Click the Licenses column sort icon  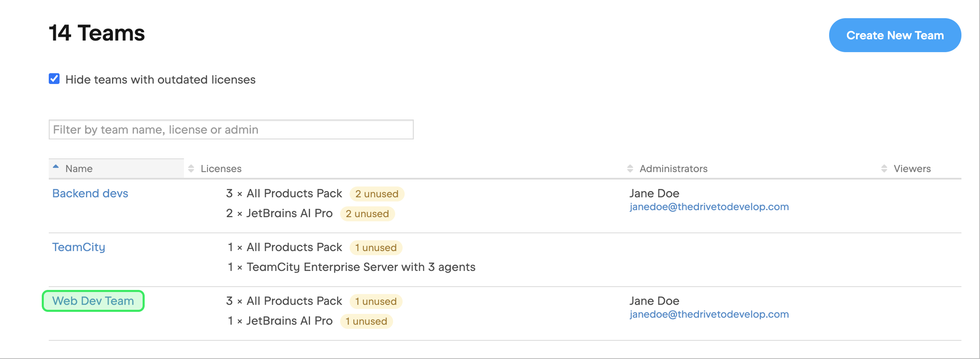tap(191, 169)
